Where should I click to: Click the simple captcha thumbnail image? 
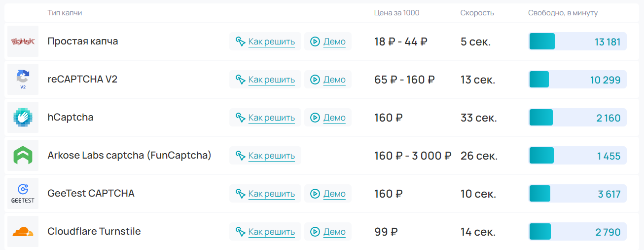coord(23,41)
